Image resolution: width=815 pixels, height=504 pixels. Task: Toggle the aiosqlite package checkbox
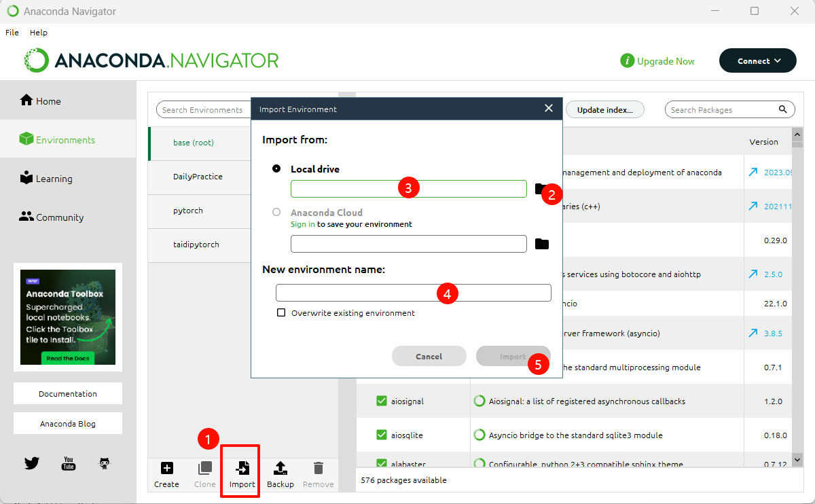click(x=382, y=435)
